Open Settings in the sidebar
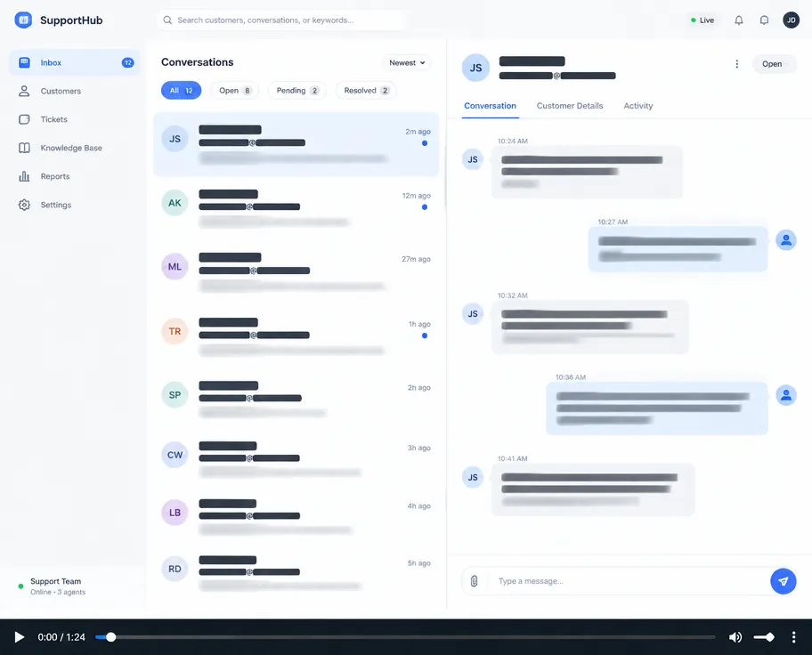 tap(75, 205)
